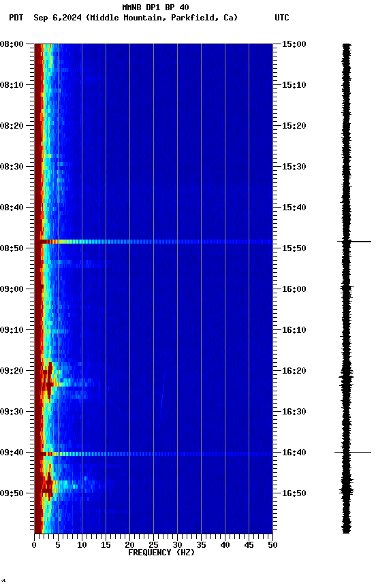This screenshot has width=376, height=588.
Task: Click the 15:30 UTC time label
Action: (294, 167)
